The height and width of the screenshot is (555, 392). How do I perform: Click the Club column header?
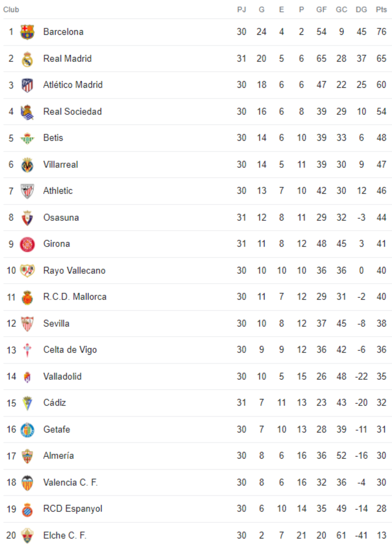pos(11,10)
